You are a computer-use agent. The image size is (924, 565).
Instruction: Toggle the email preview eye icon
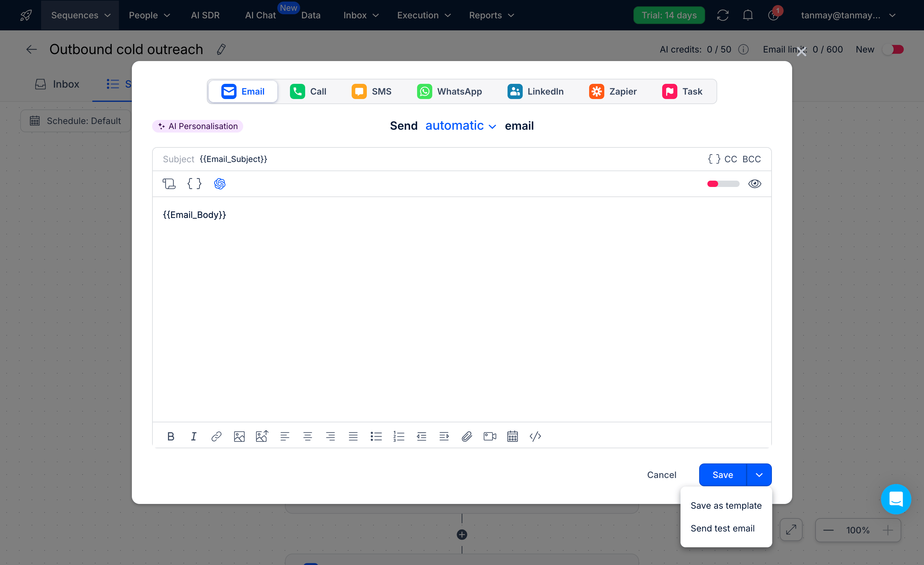tap(755, 184)
